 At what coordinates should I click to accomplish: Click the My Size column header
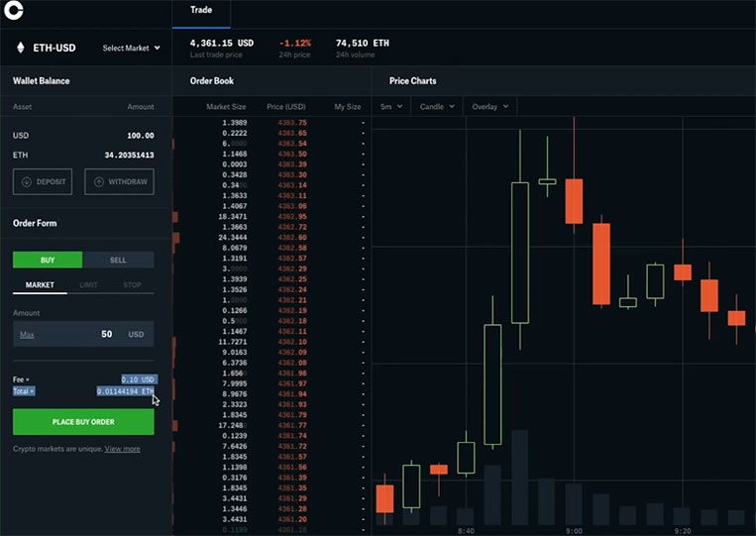point(348,107)
